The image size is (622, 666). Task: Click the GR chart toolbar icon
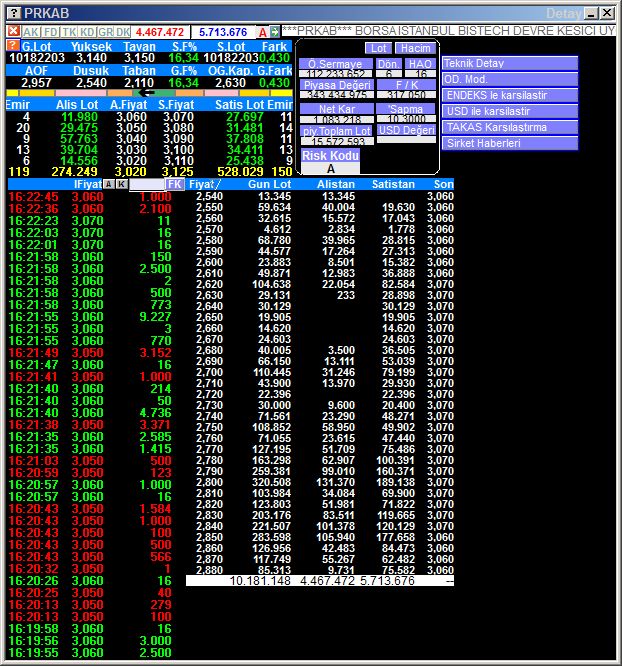(x=105, y=32)
